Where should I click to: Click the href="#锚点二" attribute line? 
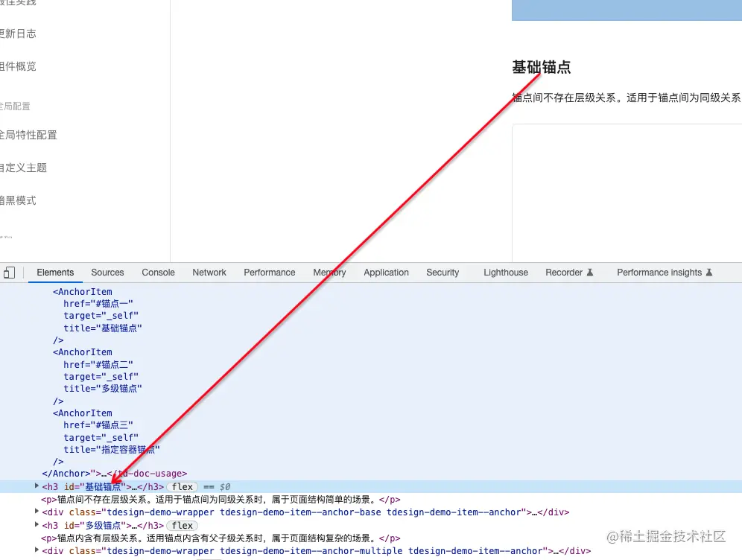coord(98,364)
